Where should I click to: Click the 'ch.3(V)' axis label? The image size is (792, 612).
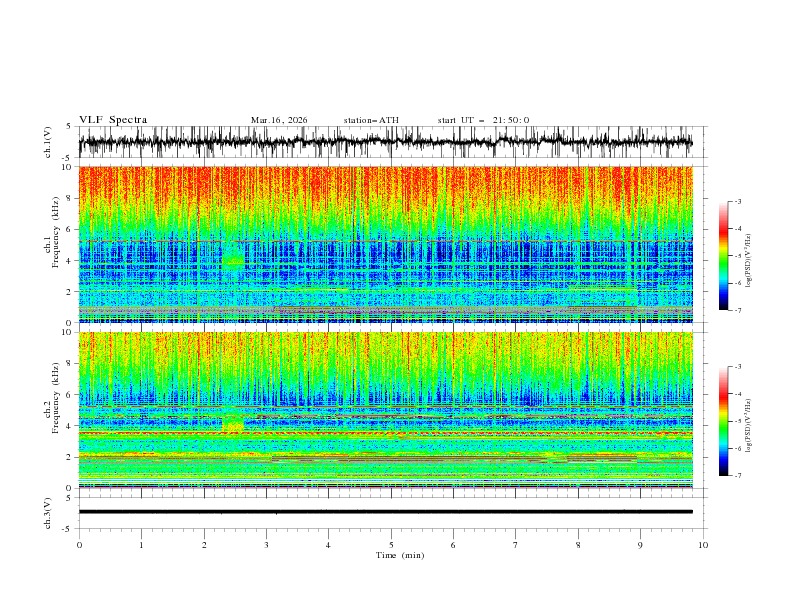point(48,513)
